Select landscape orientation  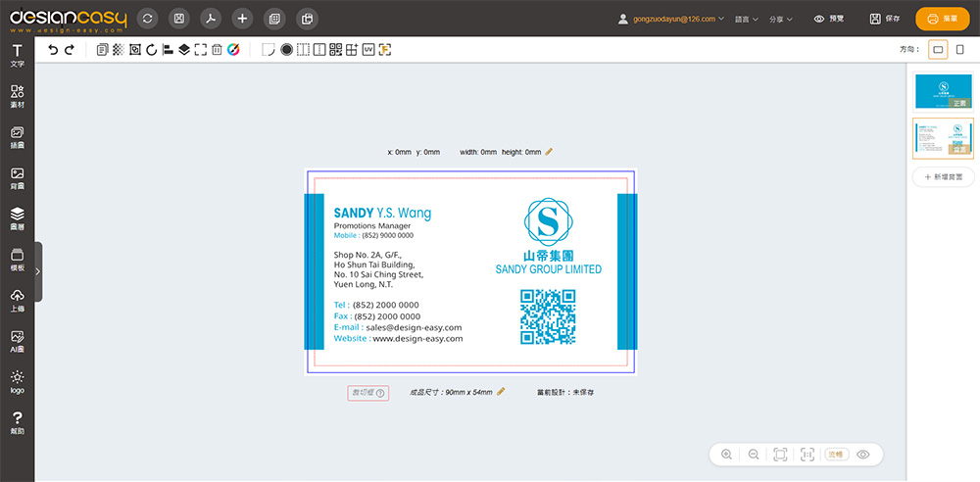point(938,49)
